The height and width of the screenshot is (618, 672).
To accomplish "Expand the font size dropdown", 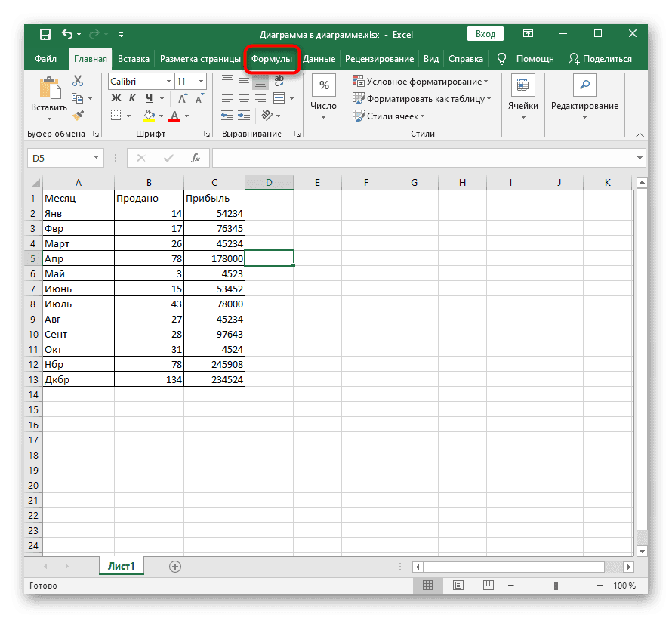I will tap(200, 82).
